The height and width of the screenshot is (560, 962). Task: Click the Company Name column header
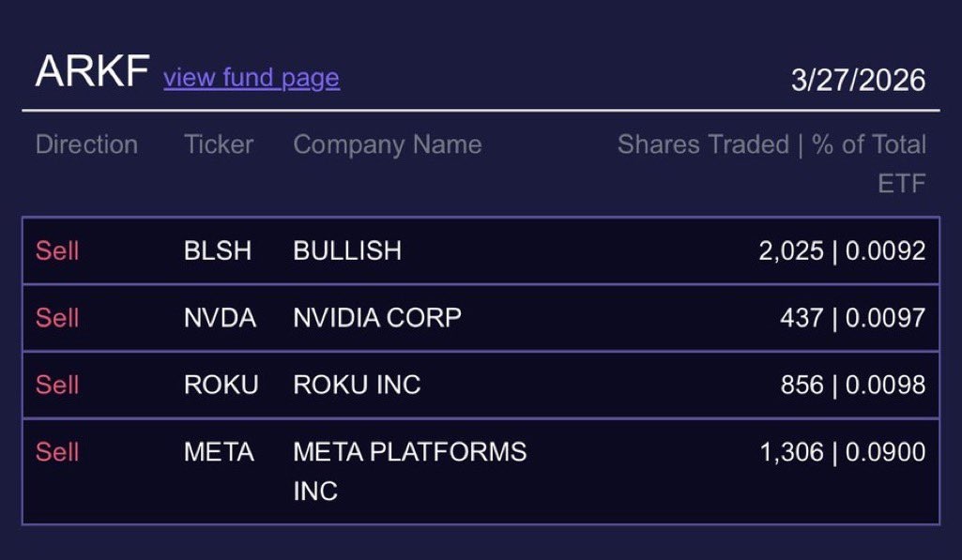click(x=388, y=144)
